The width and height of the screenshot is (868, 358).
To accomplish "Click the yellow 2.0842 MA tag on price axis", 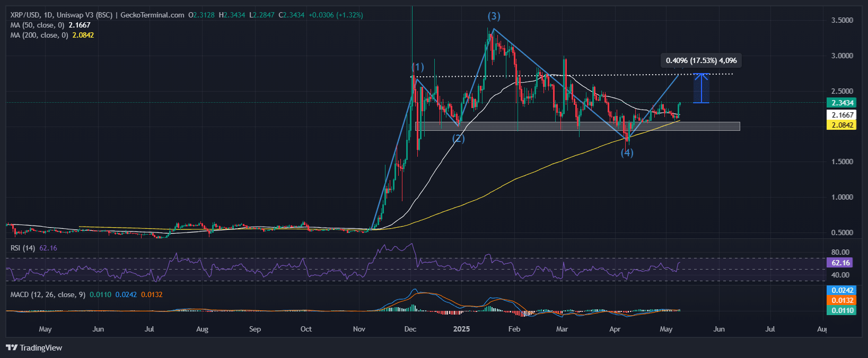I will (x=842, y=125).
